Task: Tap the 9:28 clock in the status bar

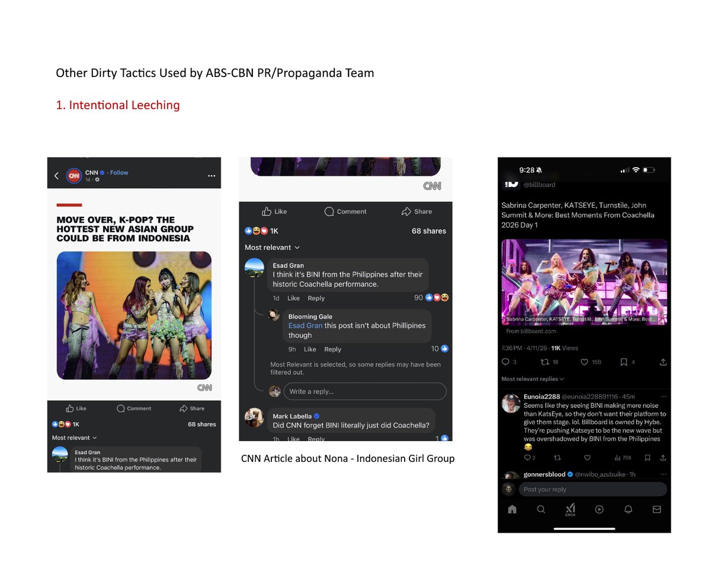Action: point(527,170)
